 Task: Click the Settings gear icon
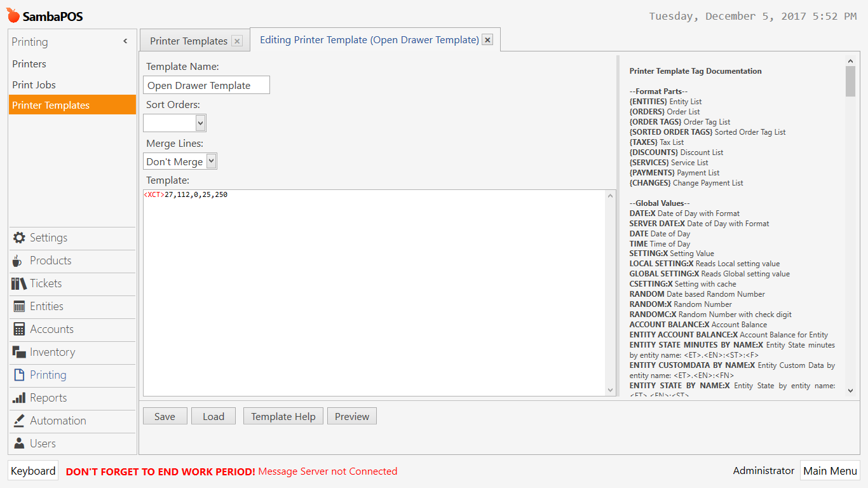pos(19,238)
